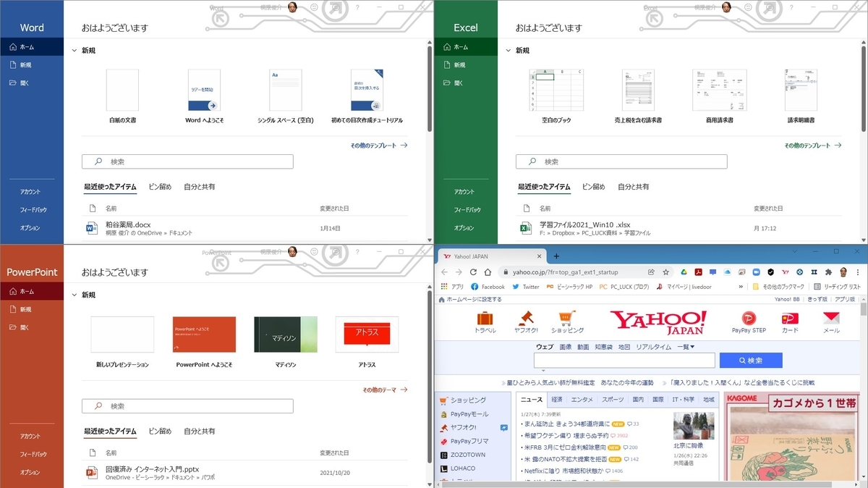Select the スポーツ news tab on Yahoo

[x=613, y=400]
